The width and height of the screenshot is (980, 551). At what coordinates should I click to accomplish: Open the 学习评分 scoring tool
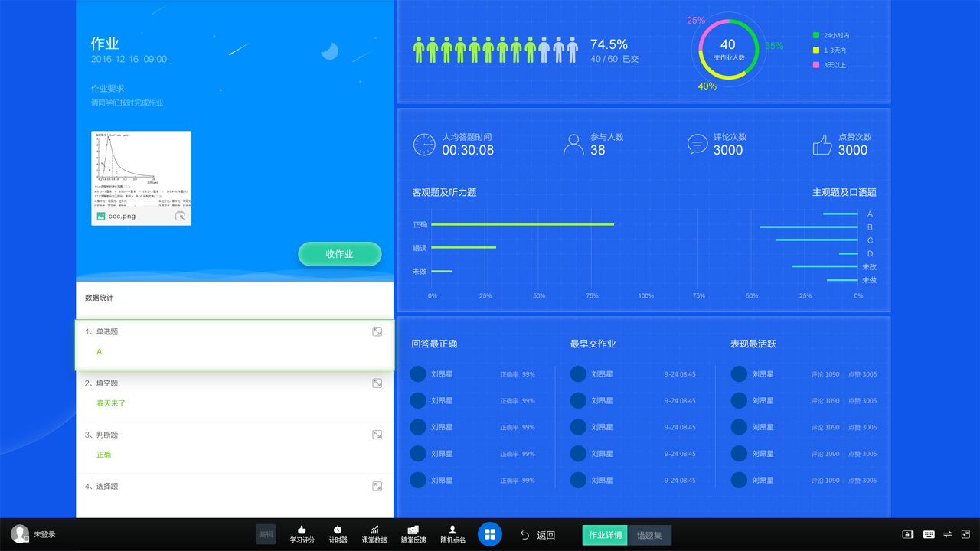[302, 534]
